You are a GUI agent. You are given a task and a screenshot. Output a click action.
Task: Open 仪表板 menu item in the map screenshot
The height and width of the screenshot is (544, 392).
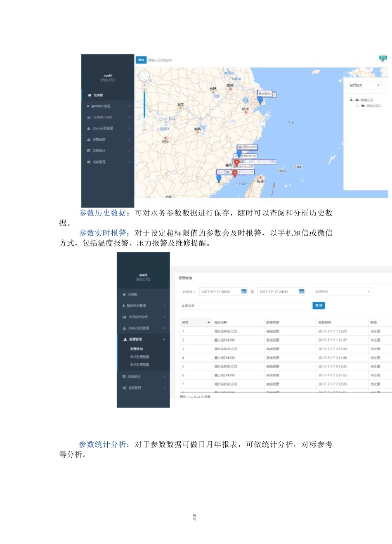108,95
